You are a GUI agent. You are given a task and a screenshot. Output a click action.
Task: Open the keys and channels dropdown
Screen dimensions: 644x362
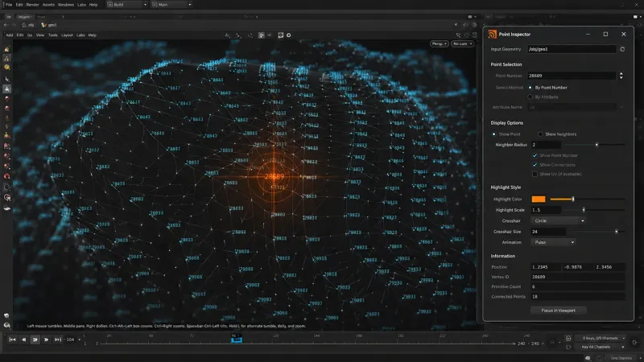601,338
